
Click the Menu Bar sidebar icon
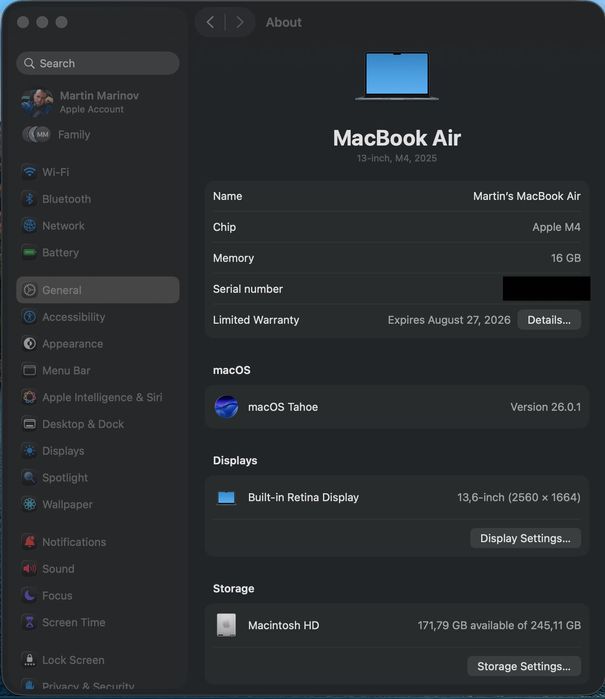pyautogui.click(x=29, y=370)
